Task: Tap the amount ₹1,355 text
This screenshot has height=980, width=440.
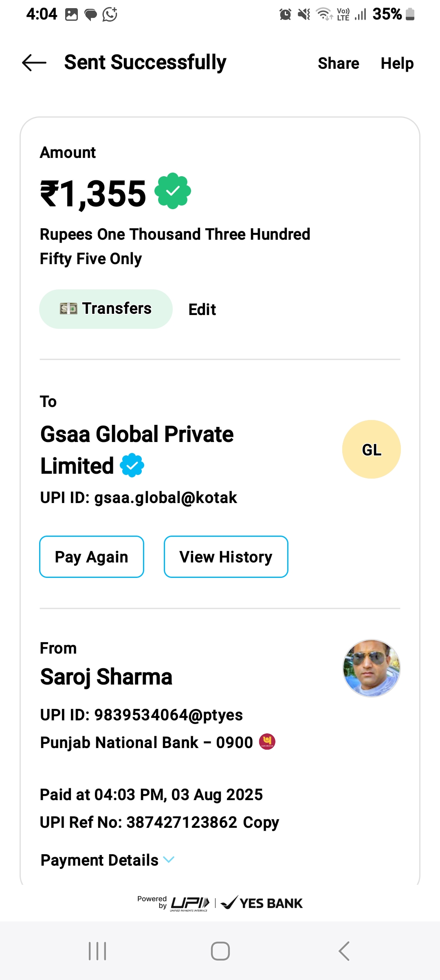Action: [93, 193]
